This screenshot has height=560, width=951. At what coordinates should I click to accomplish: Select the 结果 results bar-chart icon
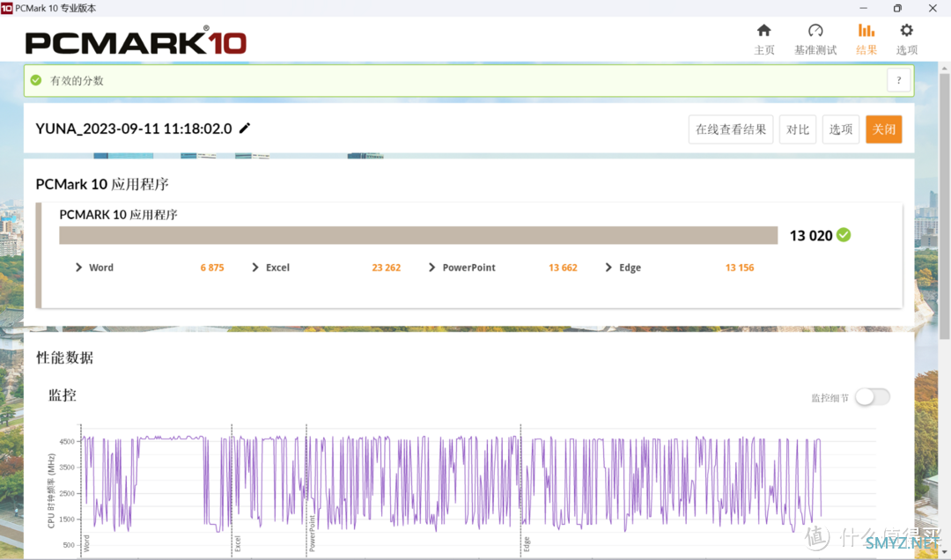(866, 30)
